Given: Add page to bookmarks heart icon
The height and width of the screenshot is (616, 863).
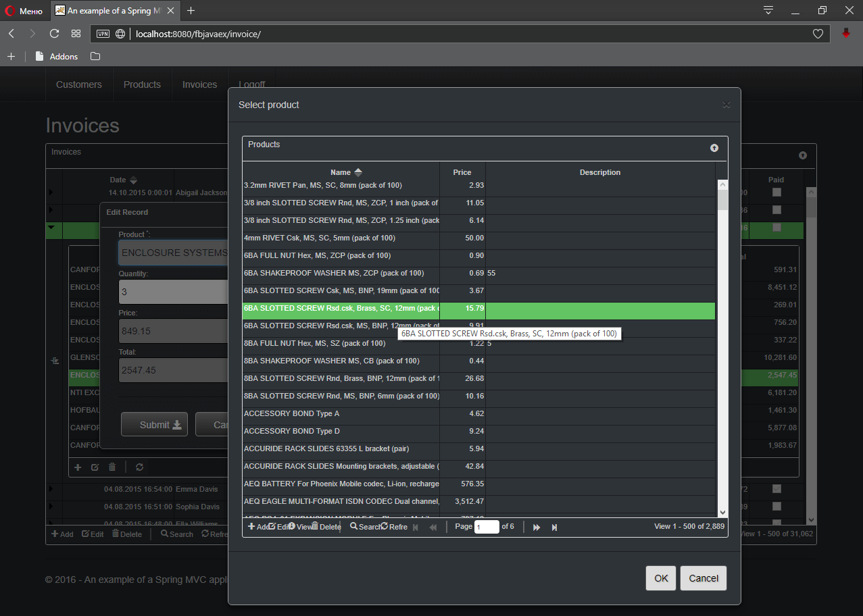Looking at the screenshot, I should 818,34.
